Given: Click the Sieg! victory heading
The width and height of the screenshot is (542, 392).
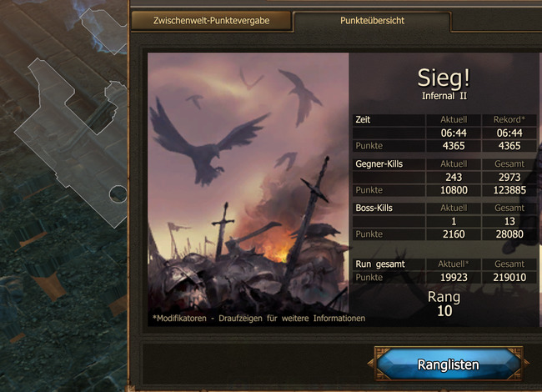Looking at the screenshot, I should point(444,78).
